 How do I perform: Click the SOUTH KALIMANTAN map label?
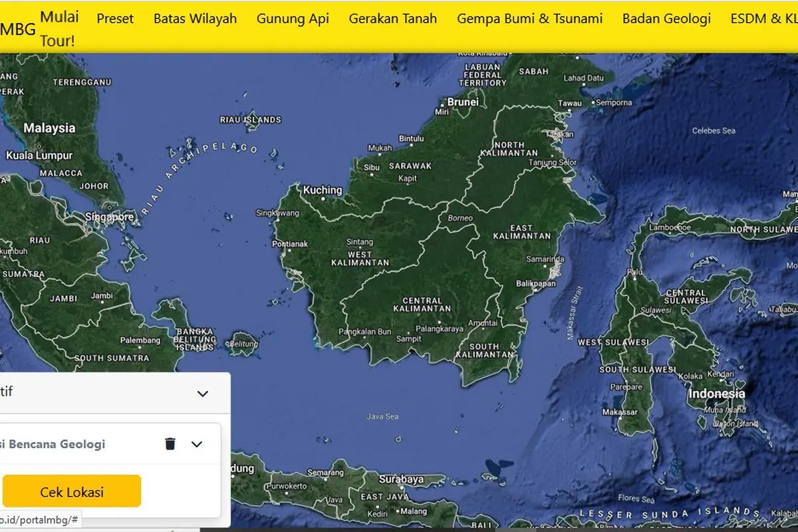point(484,350)
